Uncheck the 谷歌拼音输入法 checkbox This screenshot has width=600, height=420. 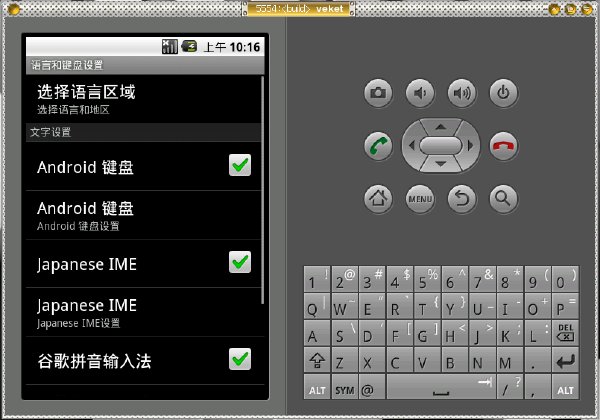click(240, 359)
